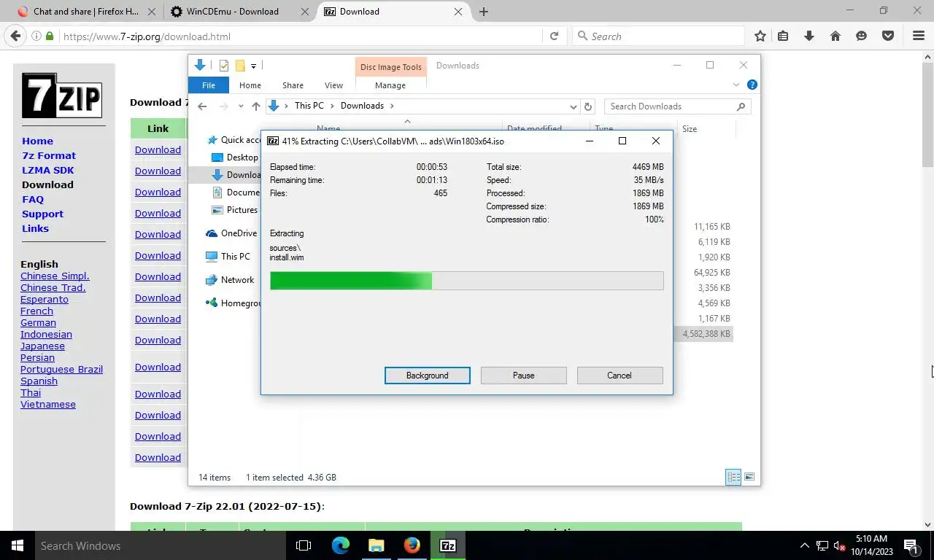Open Task View on taskbar
Viewport: 934px width, 560px height.
pos(304,545)
